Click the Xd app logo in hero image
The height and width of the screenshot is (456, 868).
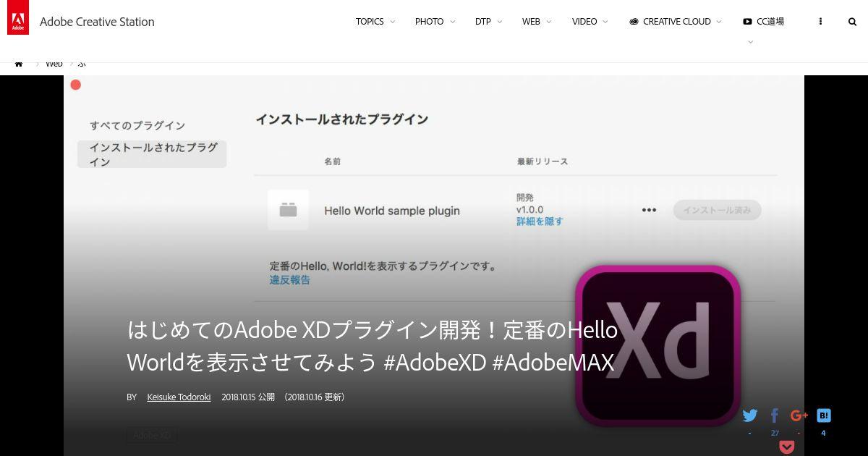pyautogui.click(x=658, y=345)
